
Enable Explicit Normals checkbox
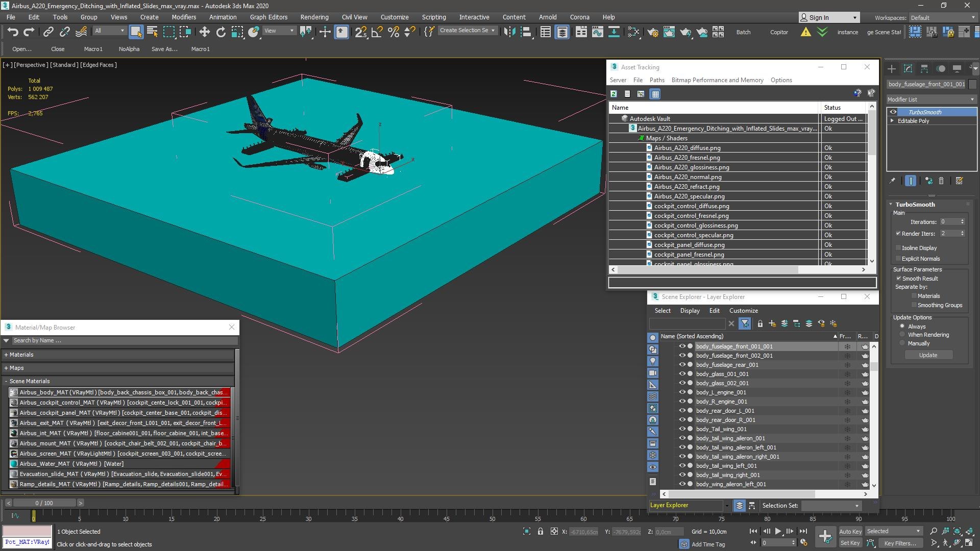(898, 259)
